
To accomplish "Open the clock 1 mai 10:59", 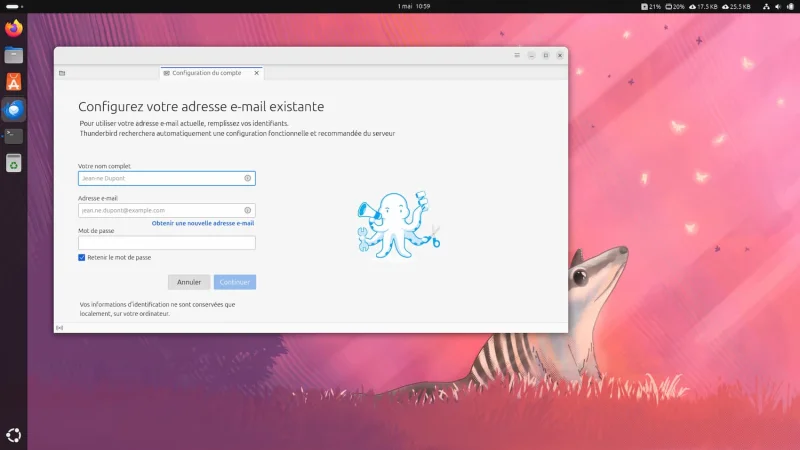I will (414, 7).
